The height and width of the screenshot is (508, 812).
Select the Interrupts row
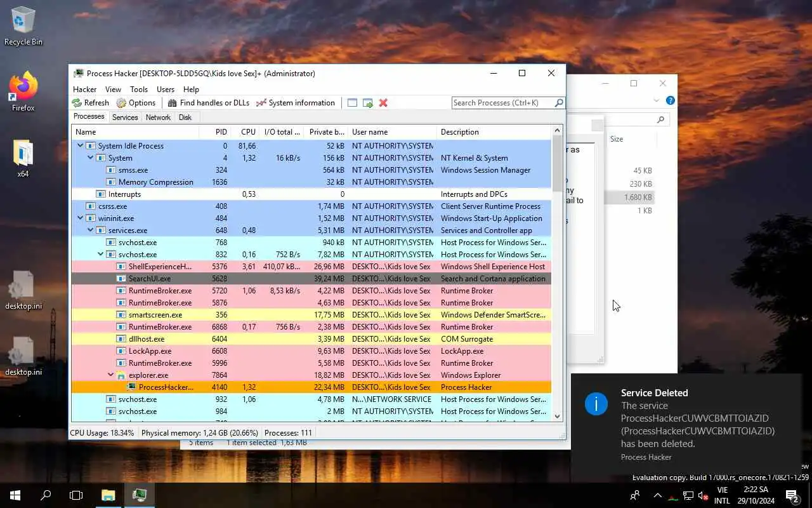click(311, 194)
